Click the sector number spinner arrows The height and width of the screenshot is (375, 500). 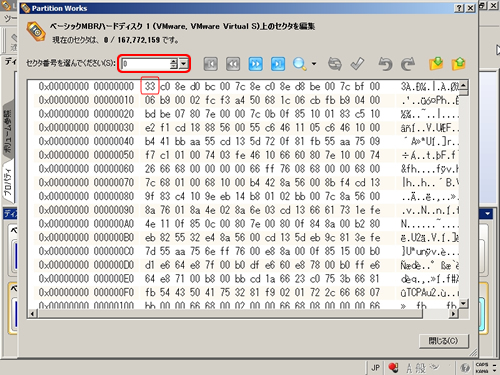point(174,63)
